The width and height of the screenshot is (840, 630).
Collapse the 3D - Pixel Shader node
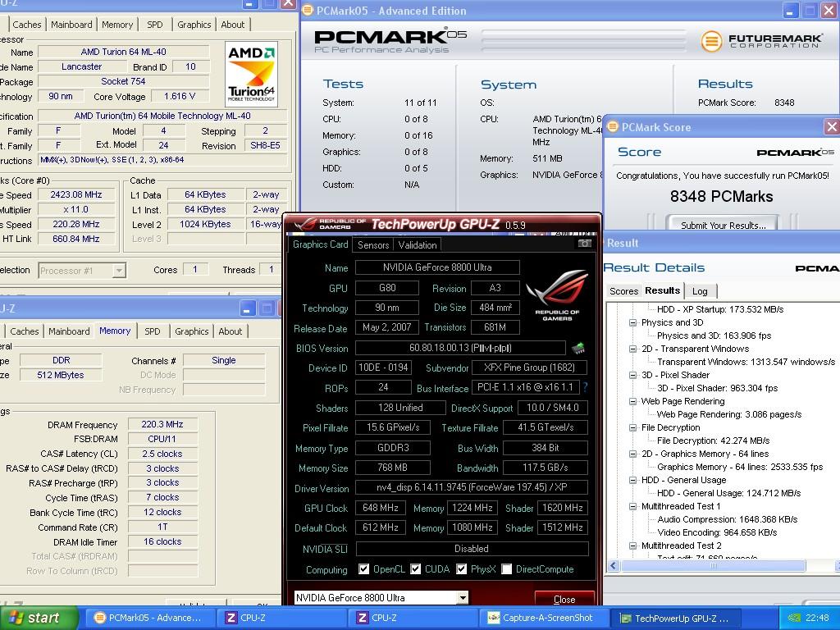[632, 375]
